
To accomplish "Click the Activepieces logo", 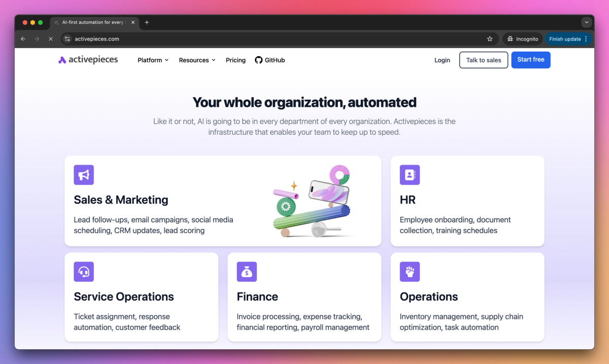I will click(88, 59).
